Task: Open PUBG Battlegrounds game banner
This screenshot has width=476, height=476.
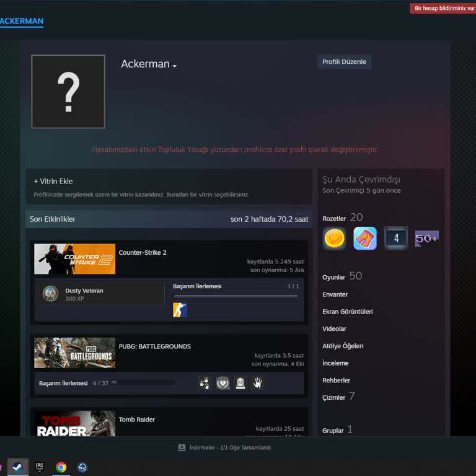Action: click(x=74, y=353)
